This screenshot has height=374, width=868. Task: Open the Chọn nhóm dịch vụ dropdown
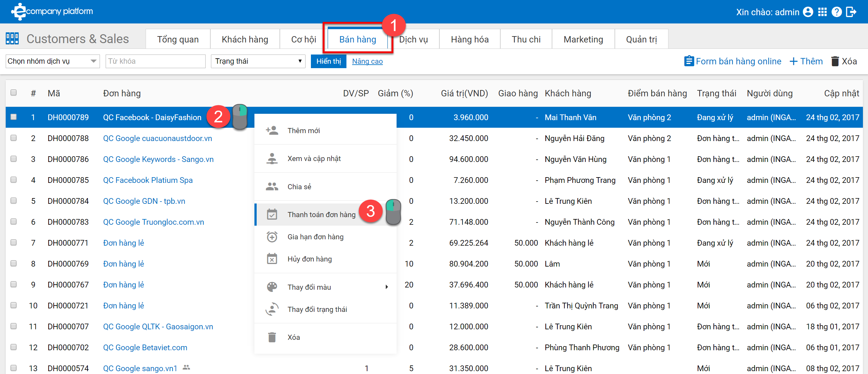53,61
